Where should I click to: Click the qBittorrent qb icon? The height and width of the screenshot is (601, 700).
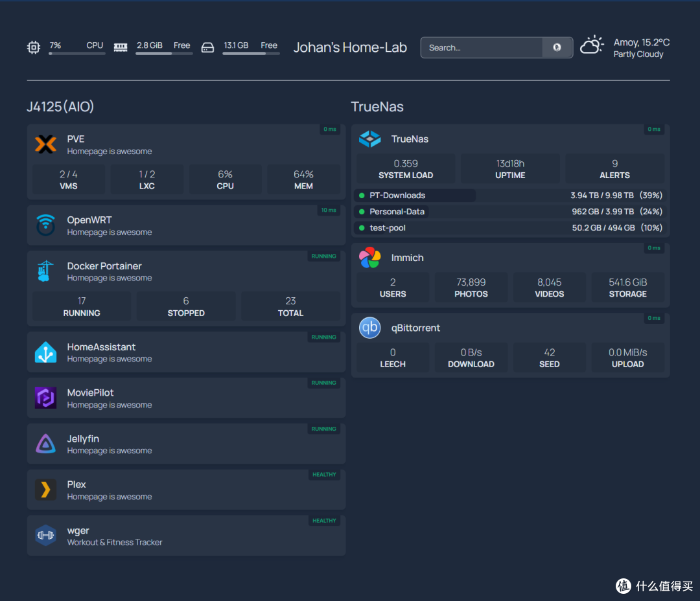(x=369, y=328)
